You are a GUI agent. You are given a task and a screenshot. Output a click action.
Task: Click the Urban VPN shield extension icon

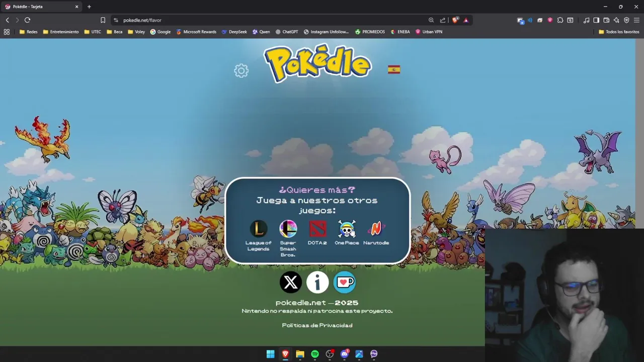click(550, 20)
